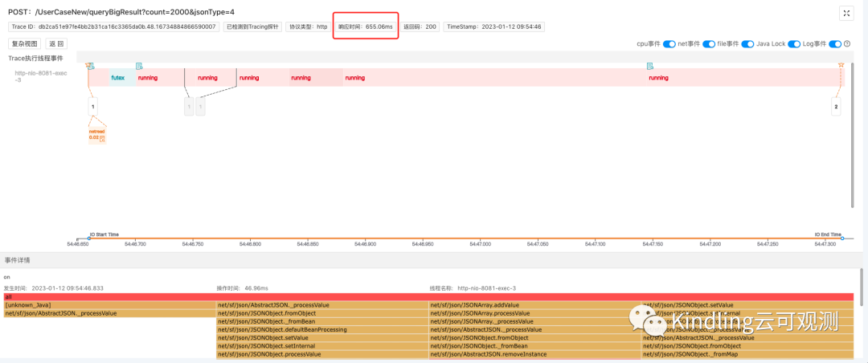Viewport: 868px width, 363px height.
Task: Select the JSONObject._fromMap frame
Action: (747, 354)
